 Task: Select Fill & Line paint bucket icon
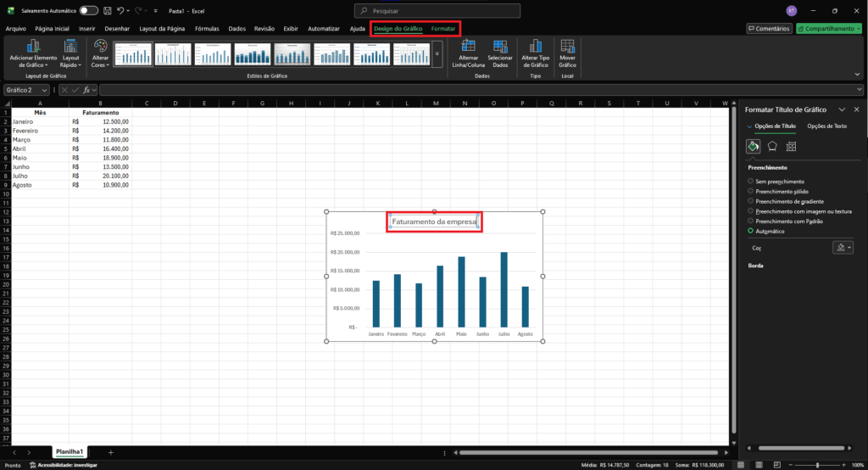tap(753, 146)
